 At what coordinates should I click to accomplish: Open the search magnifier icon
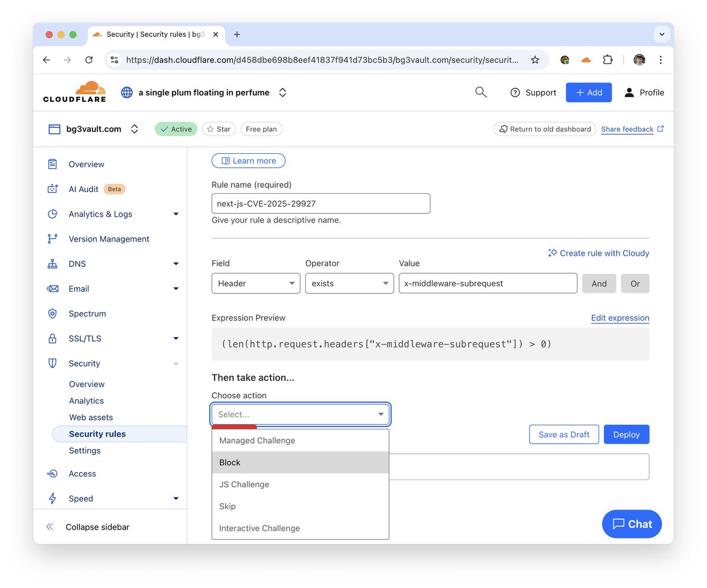(x=481, y=93)
